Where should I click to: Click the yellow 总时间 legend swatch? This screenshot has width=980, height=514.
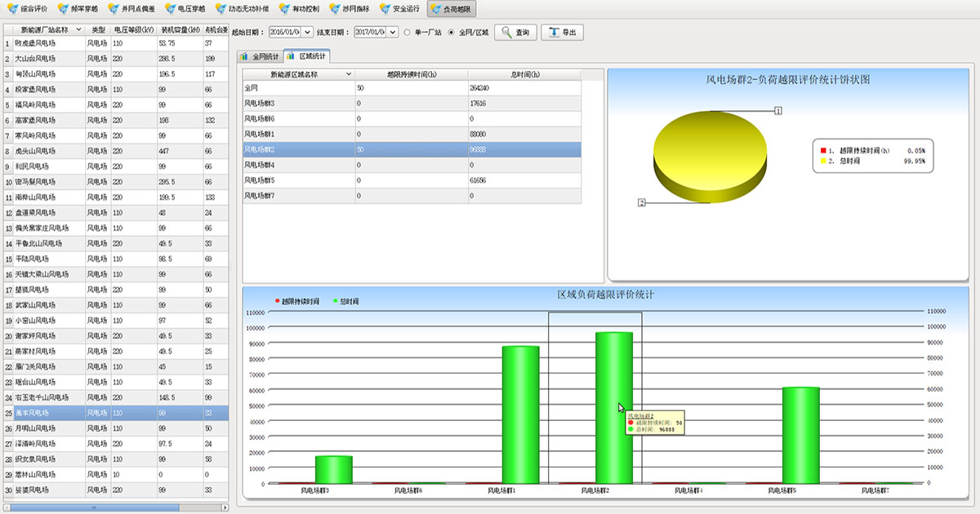823,162
